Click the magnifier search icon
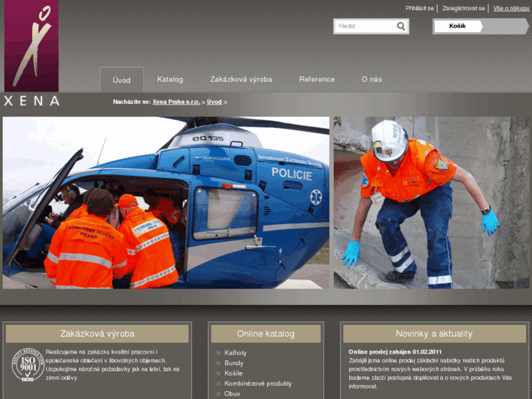532x399 pixels. pos(400,26)
